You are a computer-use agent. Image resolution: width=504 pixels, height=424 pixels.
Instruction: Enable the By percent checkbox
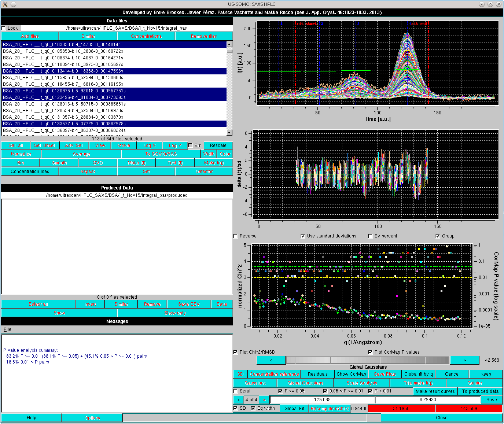pos(370,236)
